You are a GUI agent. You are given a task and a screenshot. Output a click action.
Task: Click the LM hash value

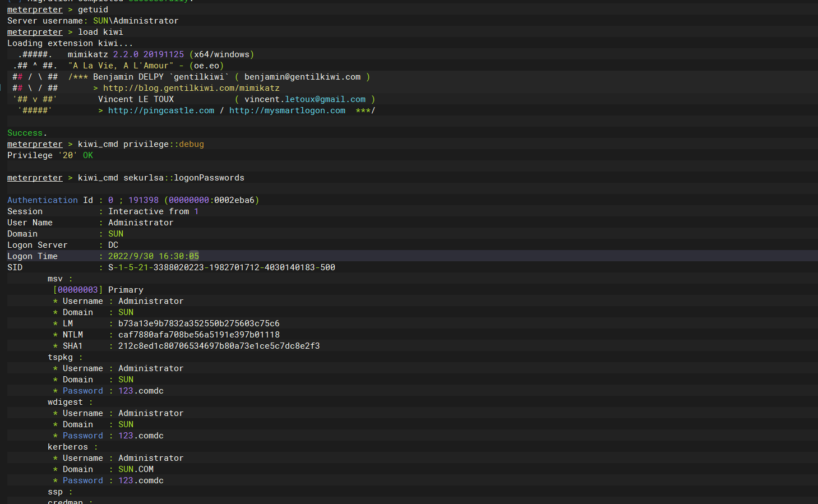199,323
